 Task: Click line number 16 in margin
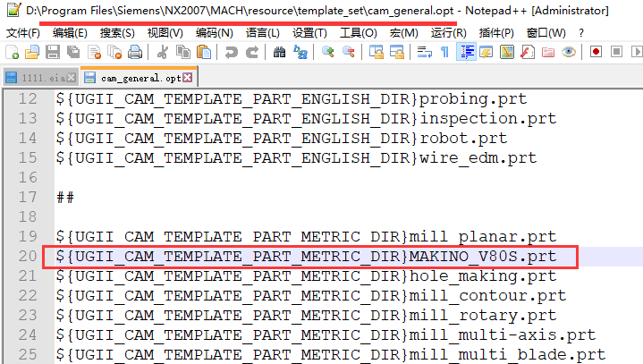[28, 177]
